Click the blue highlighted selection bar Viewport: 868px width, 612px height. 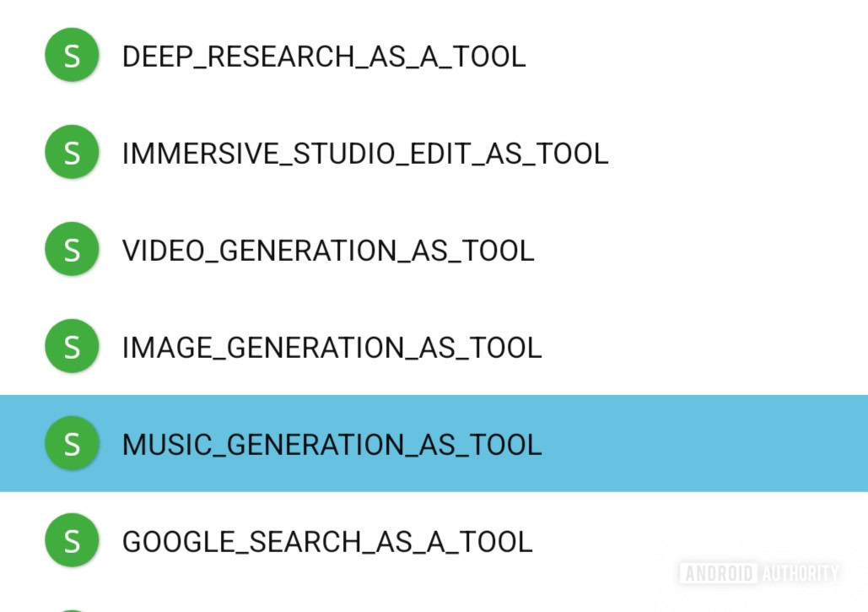[675, 443]
